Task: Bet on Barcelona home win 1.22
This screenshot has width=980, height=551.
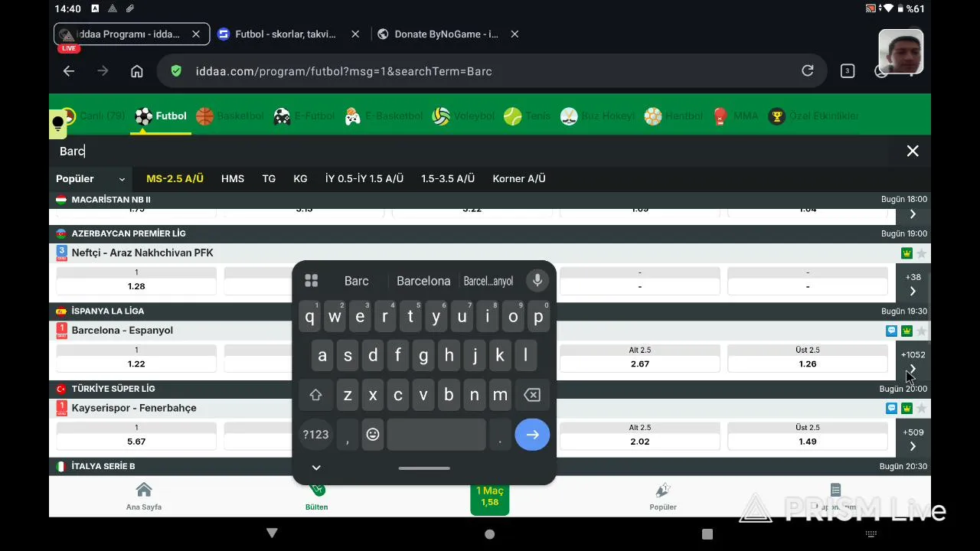Action: pyautogui.click(x=136, y=357)
